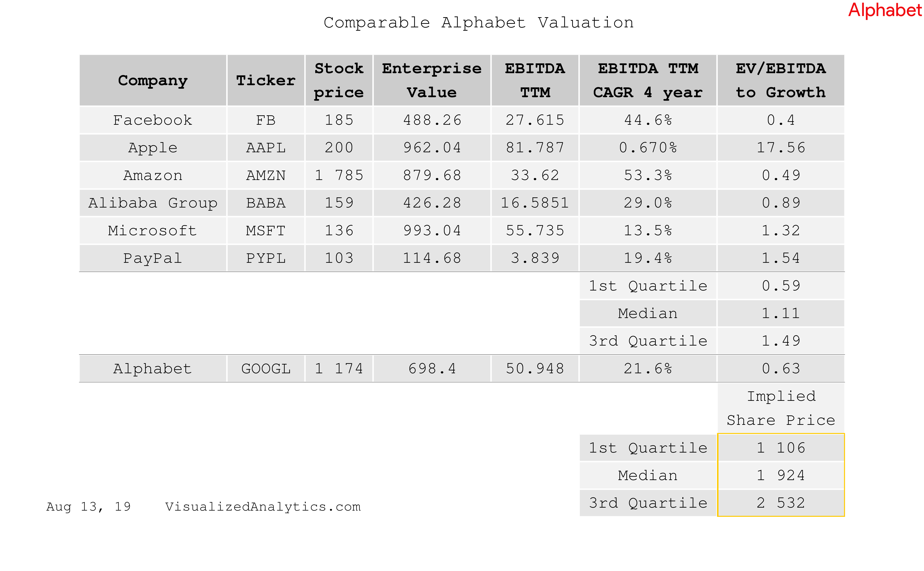Click the median implied share price 1 924
The width and height of the screenshot is (924, 571).
[x=781, y=475]
